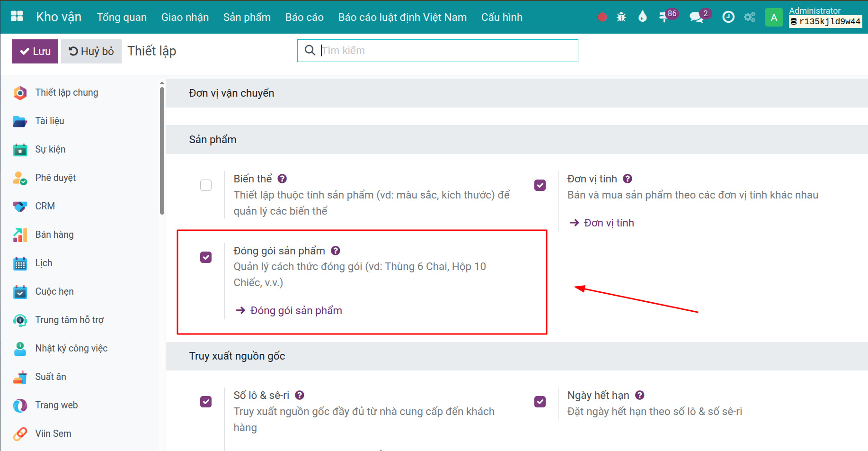Open the Sản phẩm menu
This screenshot has height=451, width=868.
tap(247, 18)
